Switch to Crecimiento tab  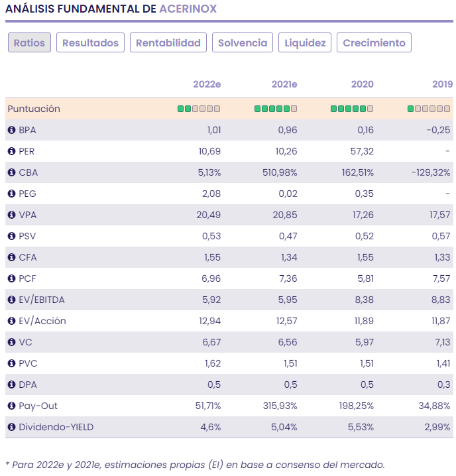pos(374,42)
